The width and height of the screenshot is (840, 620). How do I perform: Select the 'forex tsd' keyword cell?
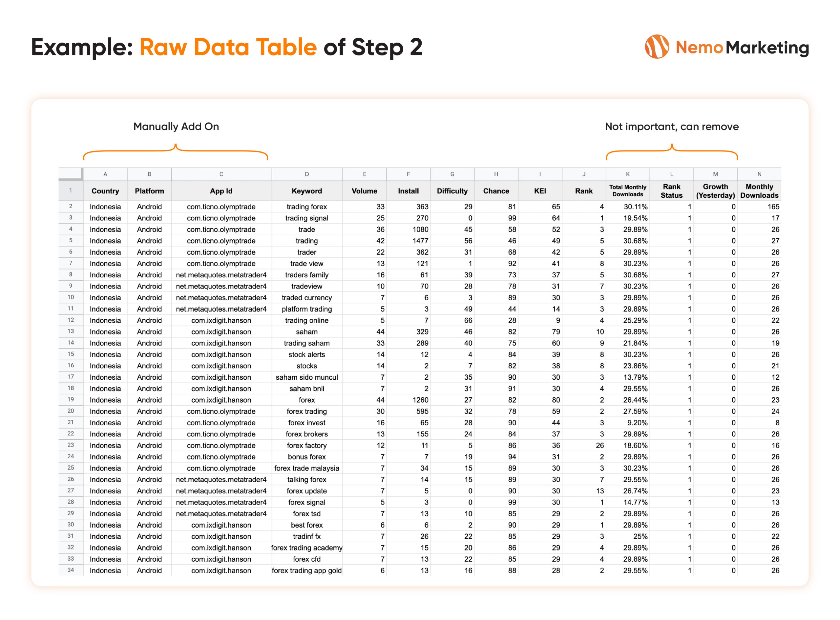coord(307,513)
